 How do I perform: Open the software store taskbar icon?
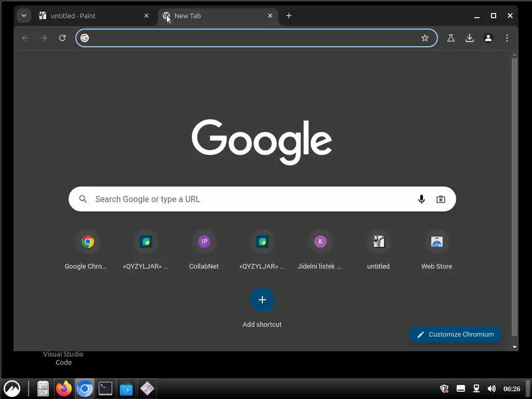pos(126,389)
